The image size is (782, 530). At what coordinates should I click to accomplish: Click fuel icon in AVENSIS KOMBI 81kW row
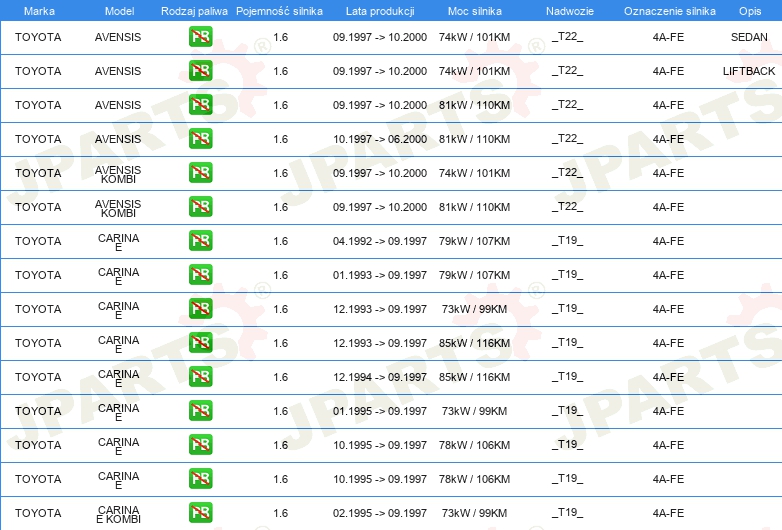200,206
